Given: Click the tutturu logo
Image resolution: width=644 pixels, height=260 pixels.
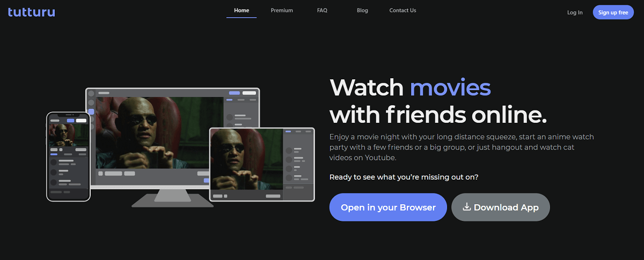Looking at the screenshot, I should coord(31,12).
